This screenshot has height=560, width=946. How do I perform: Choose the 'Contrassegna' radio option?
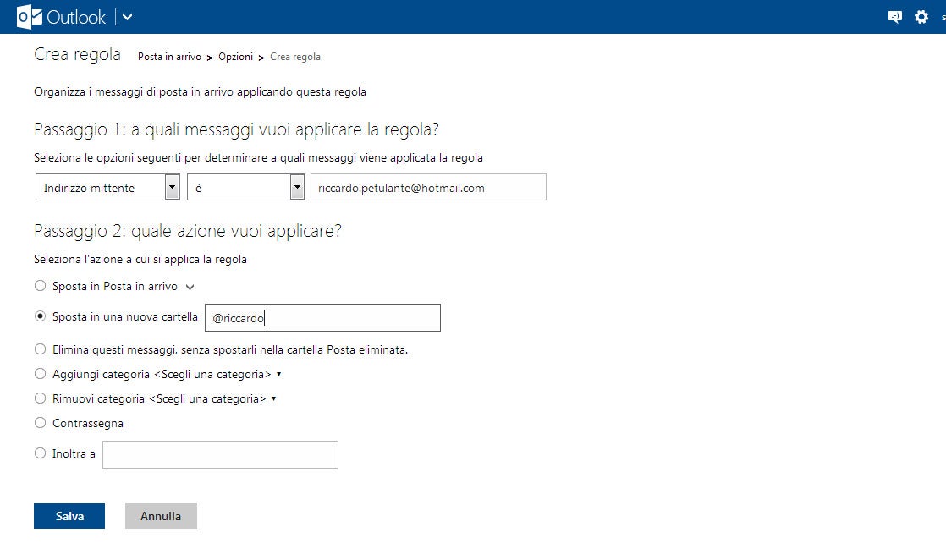coord(41,422)
